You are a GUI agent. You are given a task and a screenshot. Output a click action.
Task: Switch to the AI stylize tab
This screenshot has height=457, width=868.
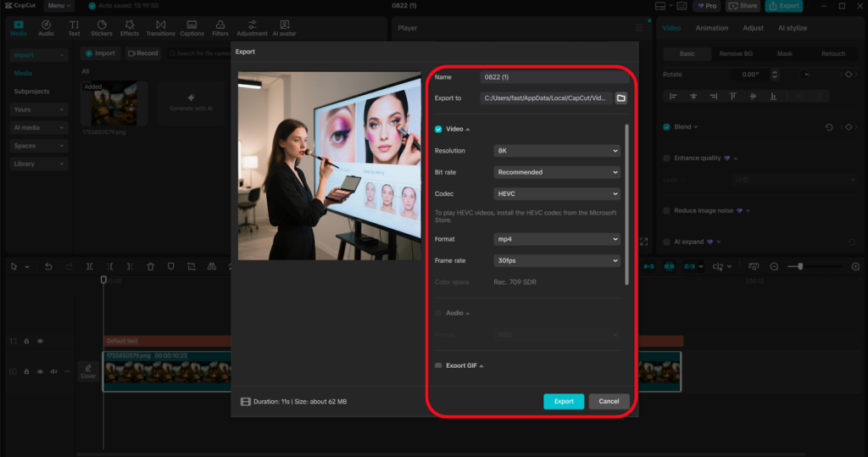coord(793,28)
